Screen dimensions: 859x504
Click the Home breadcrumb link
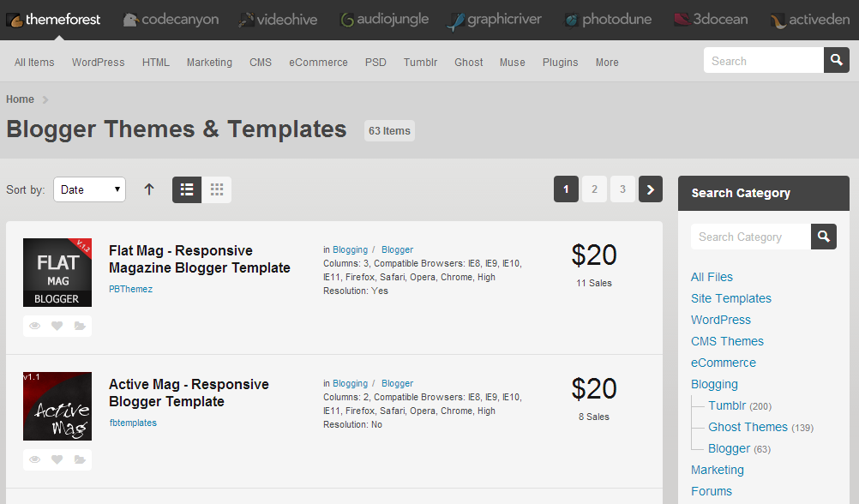20,99
